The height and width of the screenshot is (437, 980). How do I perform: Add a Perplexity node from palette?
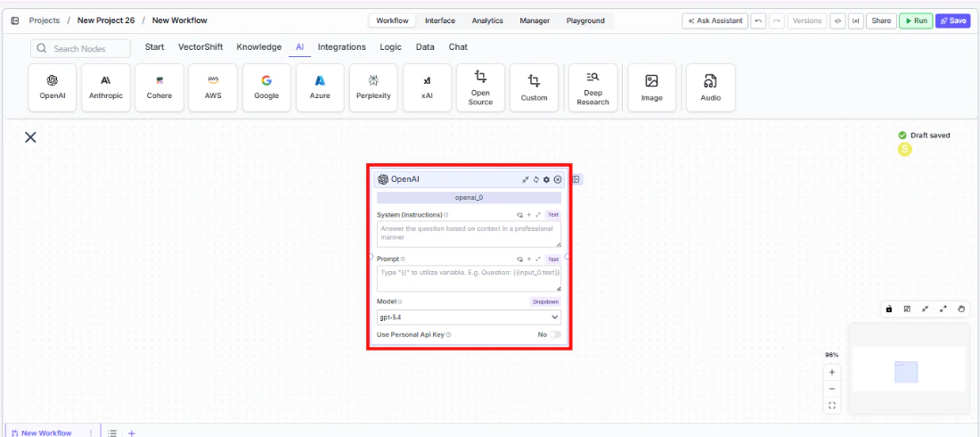pyautogui.click(x=374, y=87)
